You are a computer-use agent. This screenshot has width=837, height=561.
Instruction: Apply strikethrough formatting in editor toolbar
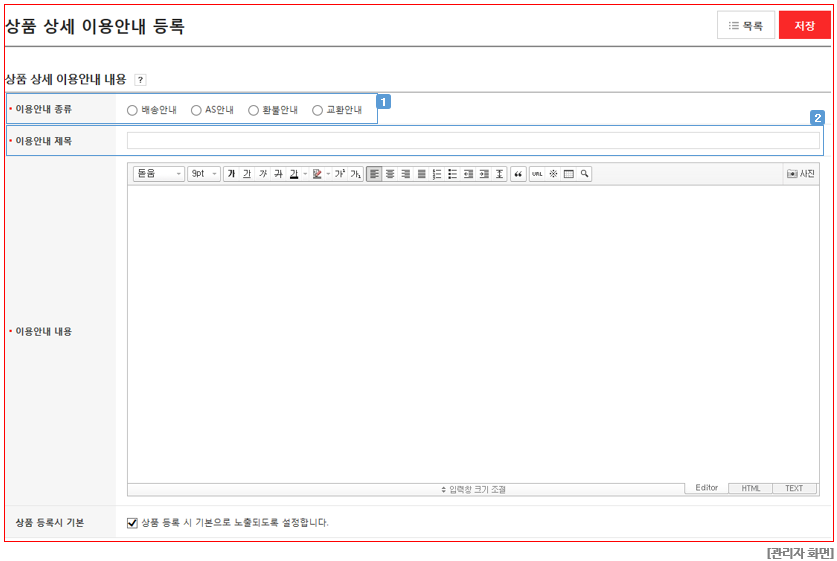[278, 174]
